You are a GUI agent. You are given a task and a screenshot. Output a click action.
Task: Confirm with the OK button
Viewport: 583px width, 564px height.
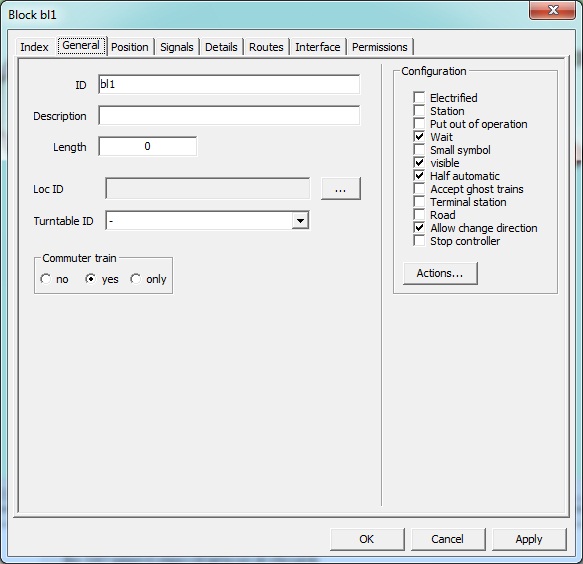point(367,539)
